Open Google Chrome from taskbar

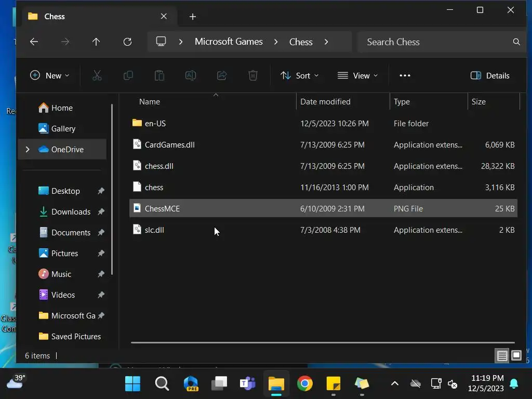(x=304, y=384)
